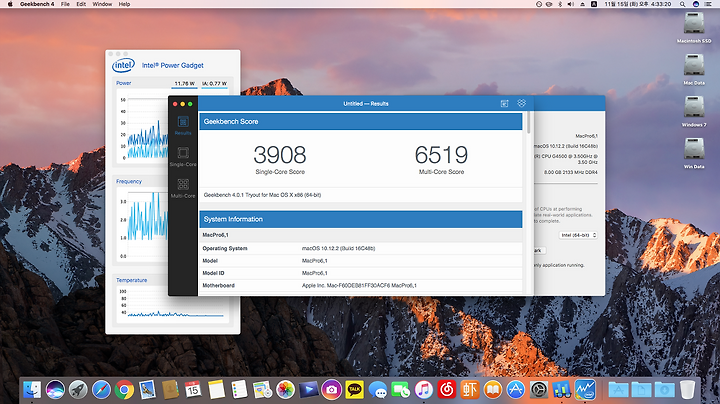Click Spotlight search in menu bar
This screenshot has height=404, width=720.
coord(682,4)
